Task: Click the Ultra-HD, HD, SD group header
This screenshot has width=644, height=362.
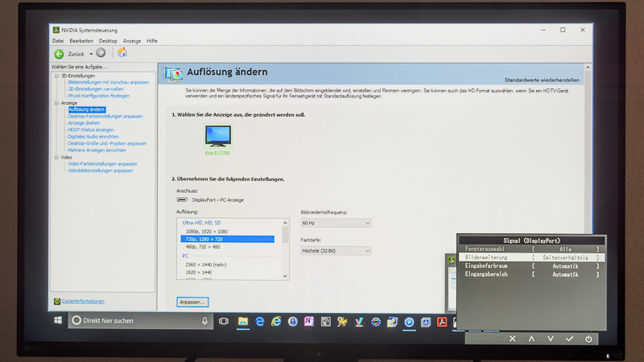Action: pyautogui.click(x=201, y=223)
